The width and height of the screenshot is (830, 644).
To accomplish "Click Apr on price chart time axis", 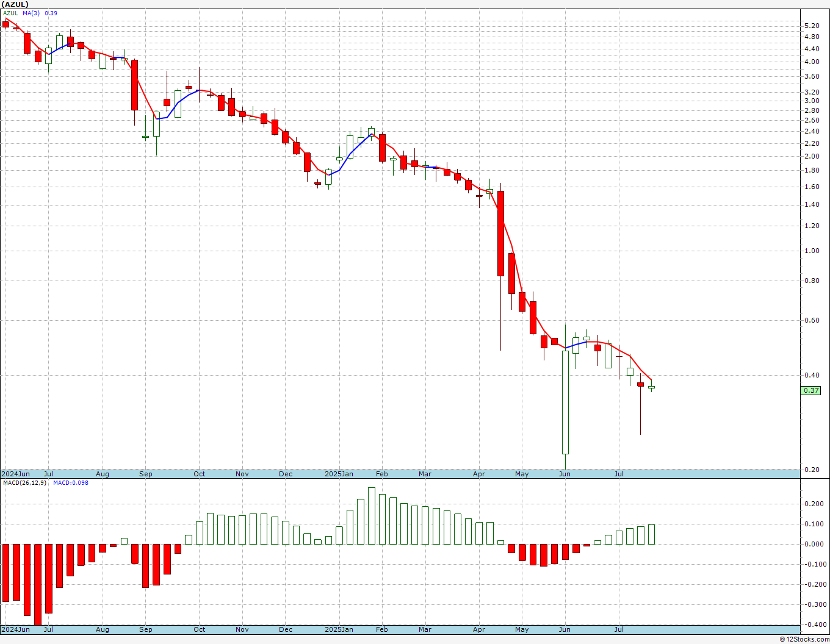I will tap(479, 474).
